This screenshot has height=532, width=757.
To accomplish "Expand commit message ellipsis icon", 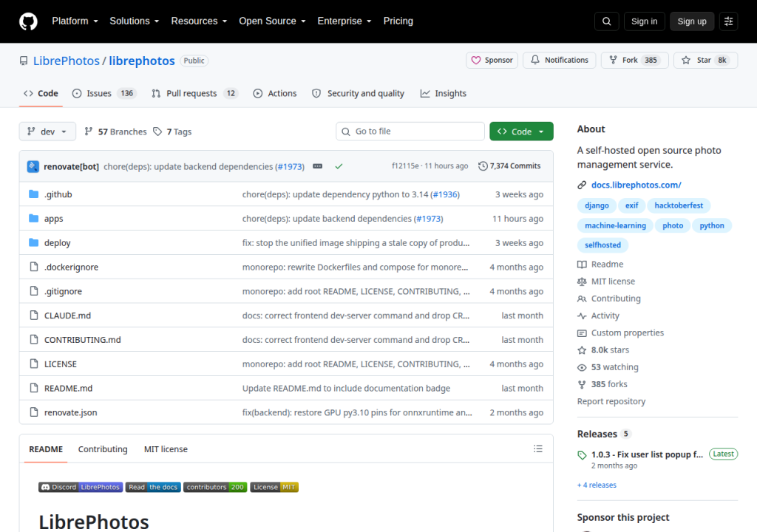I will click(x=317, y=166).
